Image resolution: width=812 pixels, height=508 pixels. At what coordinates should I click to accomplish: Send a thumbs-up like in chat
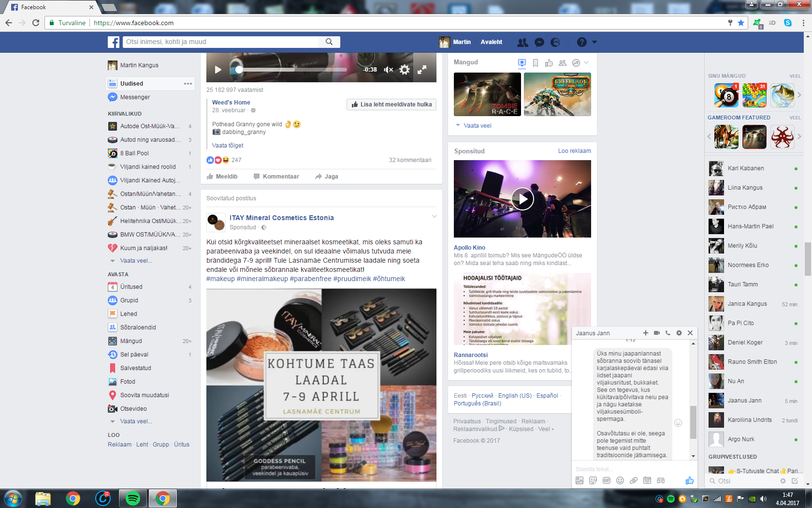[689, 480]
